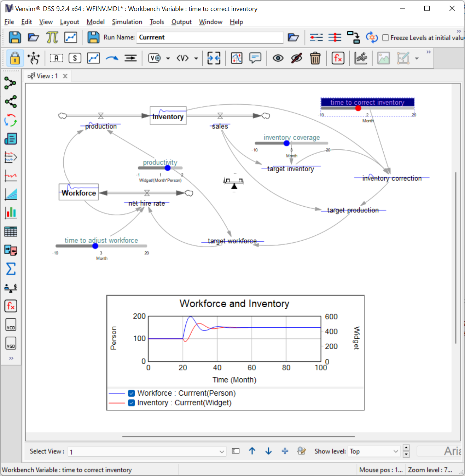Hide variables using the crossed-eye toolbar toggle

(x=297, y=58)
